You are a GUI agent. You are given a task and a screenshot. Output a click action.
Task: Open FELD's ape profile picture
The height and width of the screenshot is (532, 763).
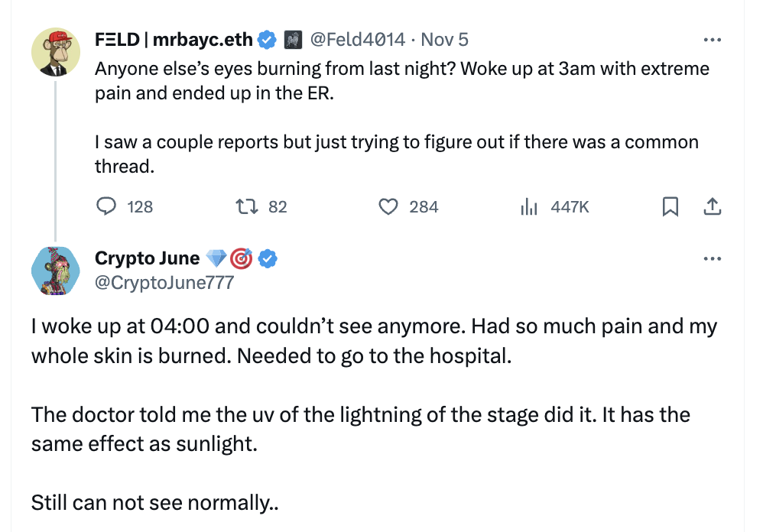pos(56,55)
